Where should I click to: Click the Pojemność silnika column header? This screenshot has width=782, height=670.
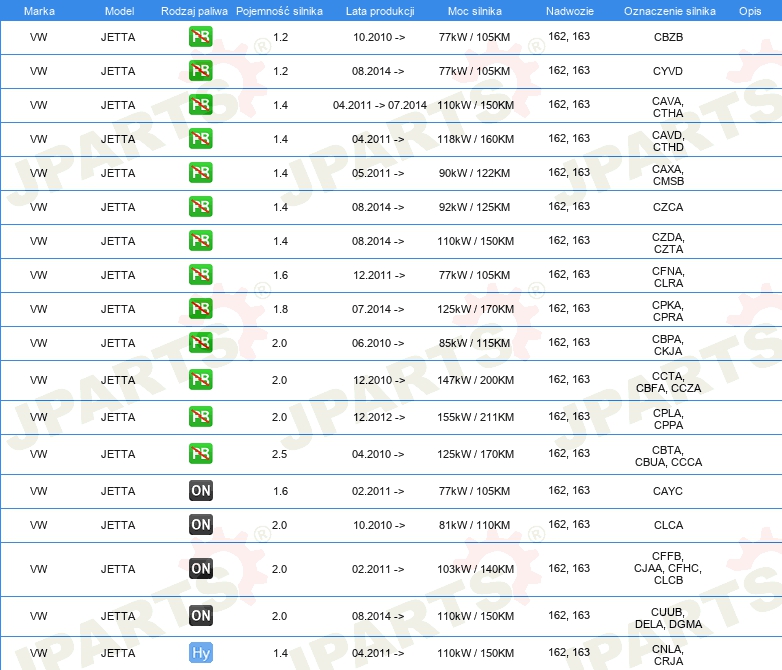point(279,11)
